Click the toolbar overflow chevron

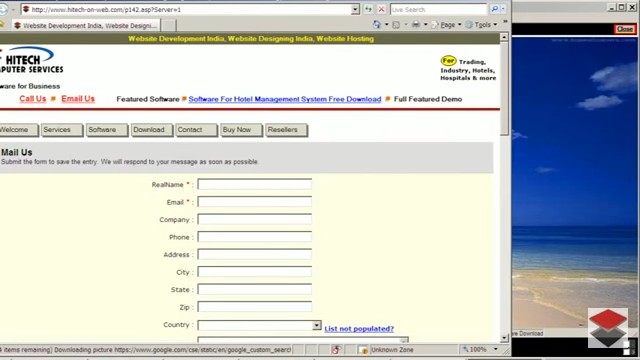[505, 22]
